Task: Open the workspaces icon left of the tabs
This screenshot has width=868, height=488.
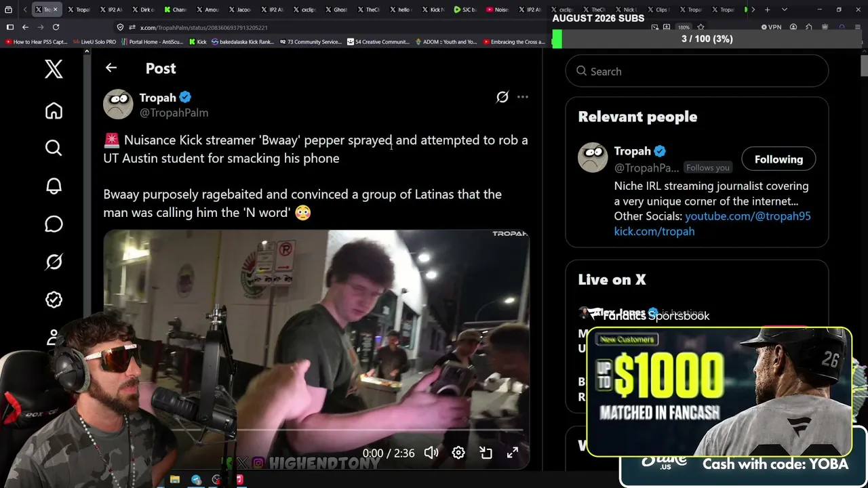Action: point(8,9)
